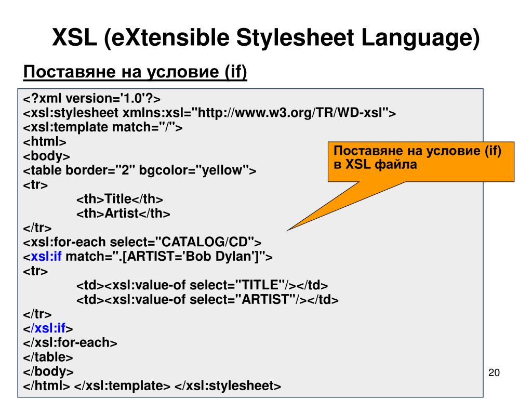The width and height of the screenshot is (532, 399).
Task: Click the underlined heading 'Поставяне на условие (if)'
Action: click(x=135, y=72)
